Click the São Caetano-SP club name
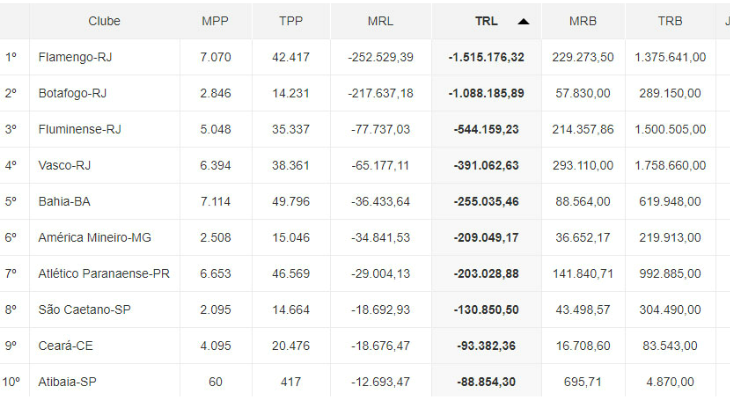The image size is (730, 400). pyautogui.click(x=84, y=309)
